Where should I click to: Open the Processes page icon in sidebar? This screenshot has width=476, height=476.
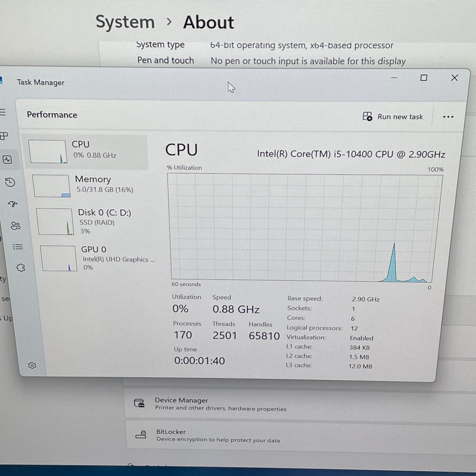coord(4,136)
